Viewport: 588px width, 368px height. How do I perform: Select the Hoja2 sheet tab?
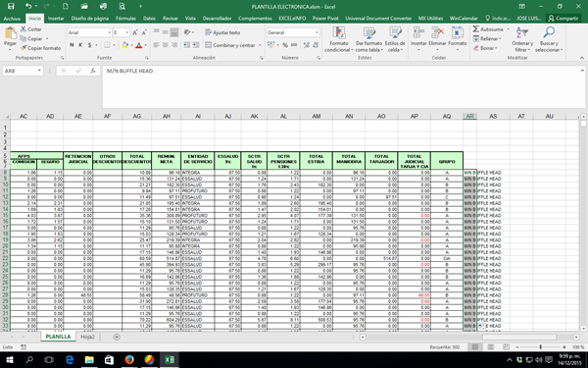click(x=88, y=337)
